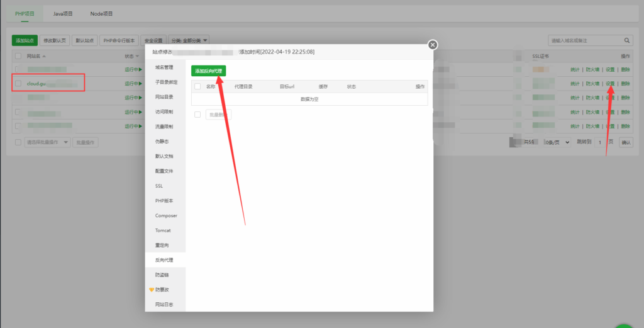Tick the checkbox beside 批量删除

coord(197,115)
